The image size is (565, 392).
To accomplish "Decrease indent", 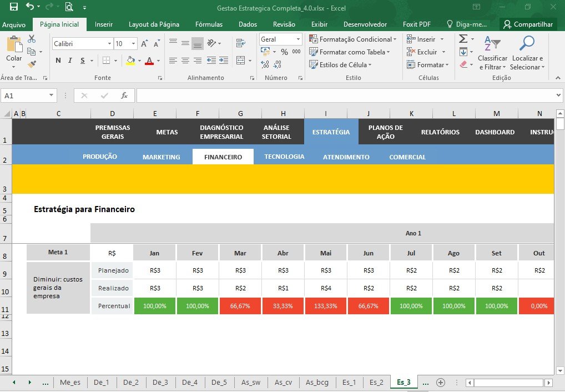I will (211, 60).
